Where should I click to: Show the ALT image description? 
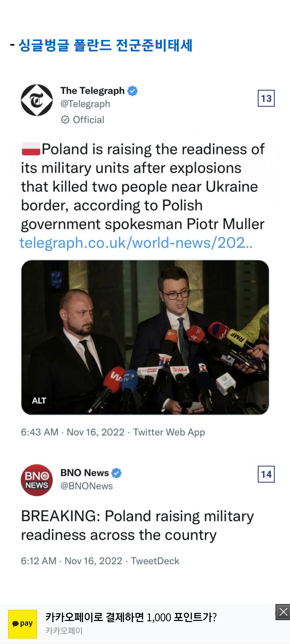39,401
